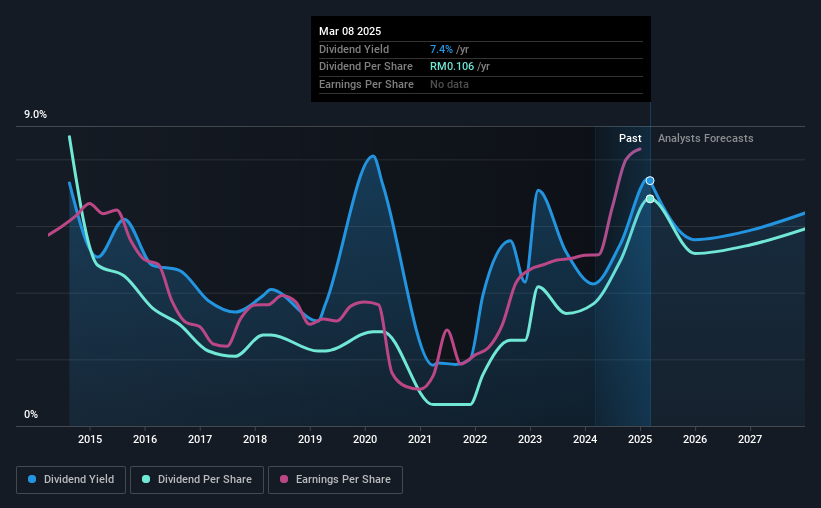
Task: Click the 2026 x-axis label
Action: click(695, 439)
